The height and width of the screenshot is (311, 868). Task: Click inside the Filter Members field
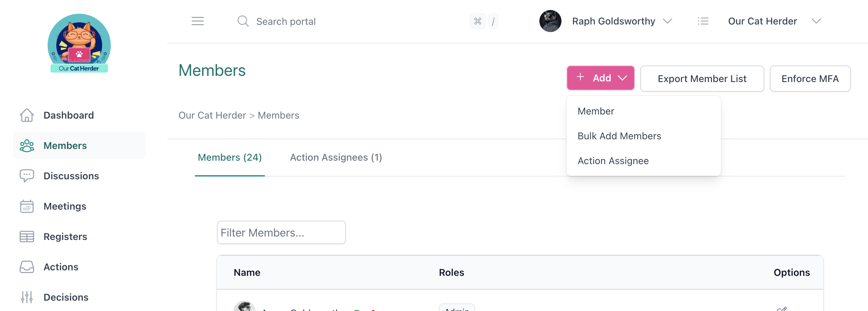click(x=281, y=232)
